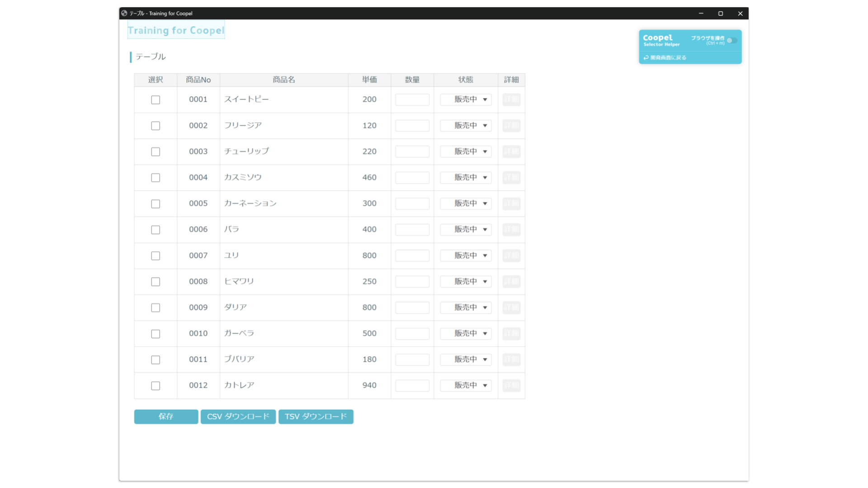Screen dimensions: 868x488
Task: Click the 詳細 button for product 0007
Action: pos(511,255)
